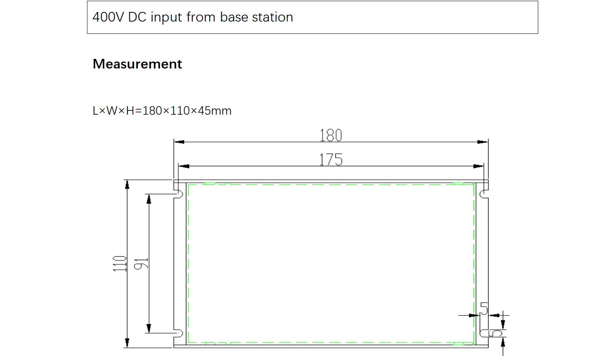
Task: Select the Measurement heading
Action: tap(137, 64)
